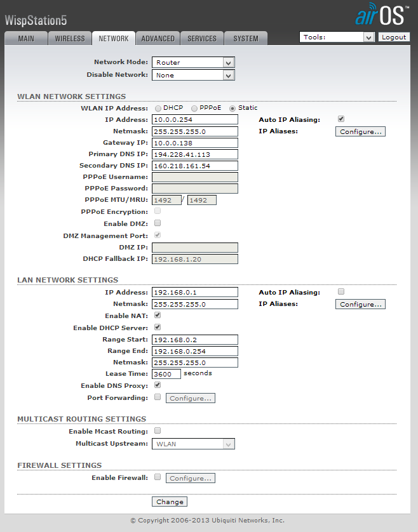Click Configure next to Enable Firewall
The height and width of the screenshot is (532, 418).
[x=191, y=478]
